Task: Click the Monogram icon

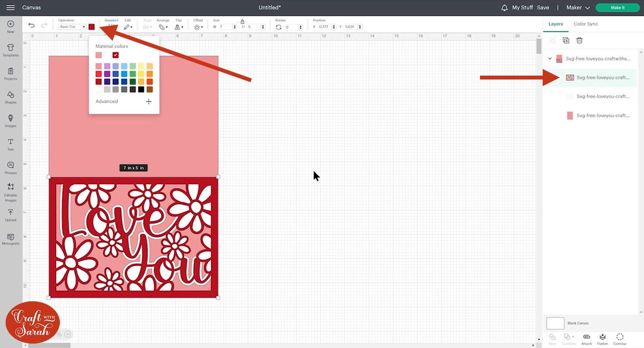Action: click(x=11, y=239)
